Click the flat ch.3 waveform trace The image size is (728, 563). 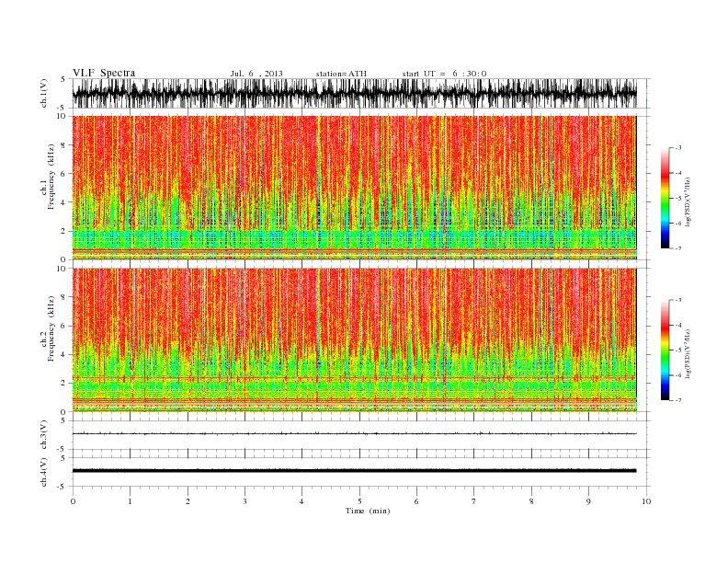point(354,434)
